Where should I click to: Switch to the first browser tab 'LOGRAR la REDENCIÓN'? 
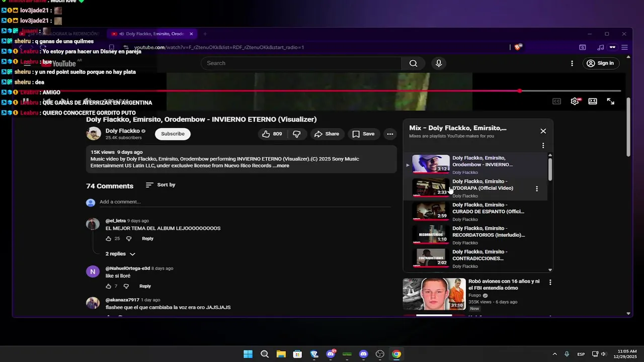click(64, 34)
